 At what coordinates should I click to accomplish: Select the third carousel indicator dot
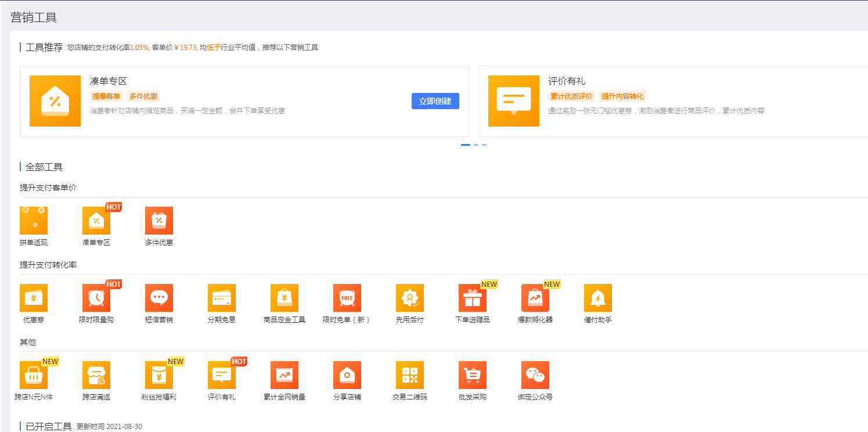click(x=484, y=145)
